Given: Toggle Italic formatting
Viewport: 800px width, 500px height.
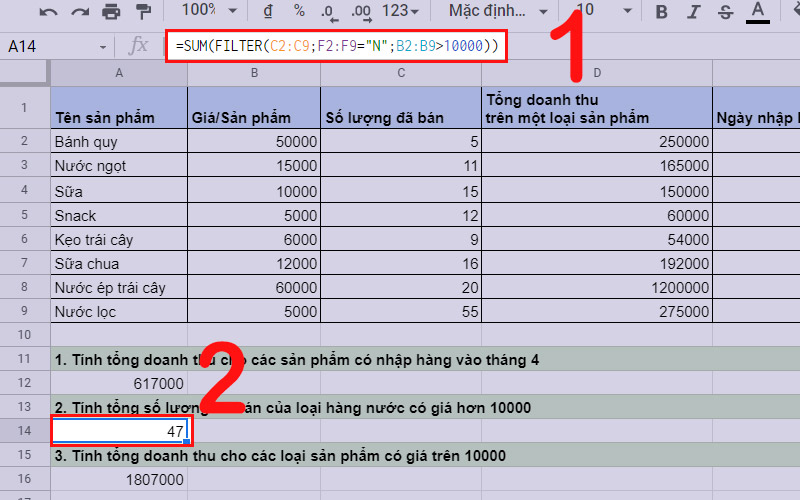Looking at the screenshot, I should (x=693, y=12).
